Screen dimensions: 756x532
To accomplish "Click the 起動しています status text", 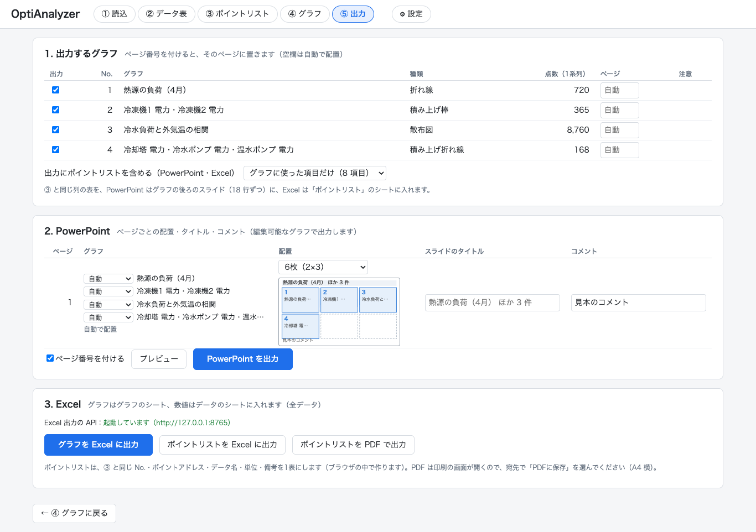I will tap(126, 423).
